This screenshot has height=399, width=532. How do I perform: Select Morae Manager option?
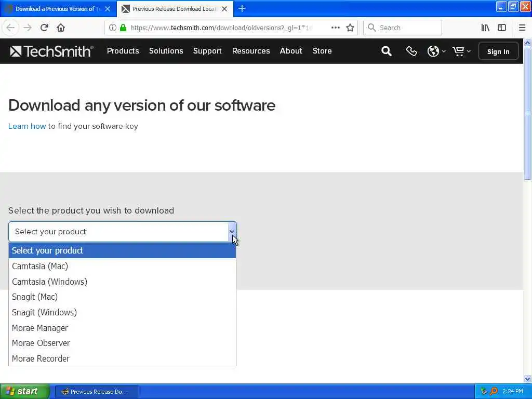click(122, 328)
